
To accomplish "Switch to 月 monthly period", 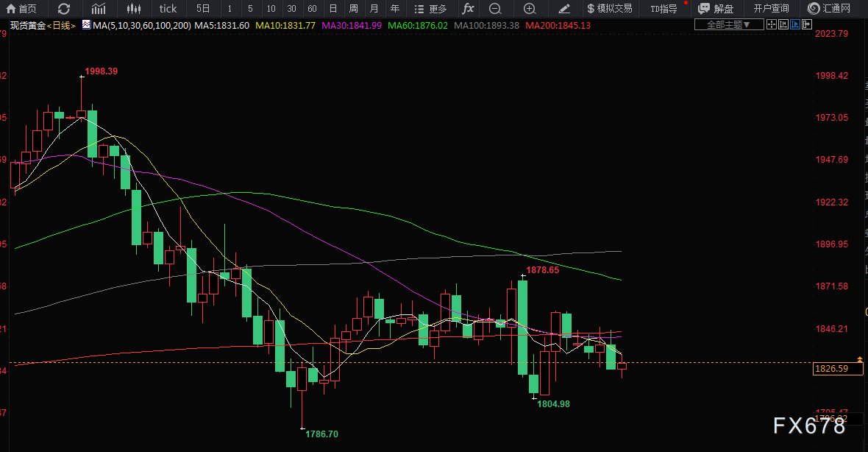I will point(374,8).
